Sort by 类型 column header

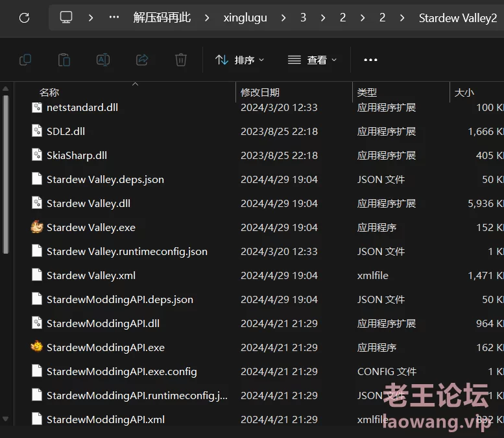coord(366,93)
